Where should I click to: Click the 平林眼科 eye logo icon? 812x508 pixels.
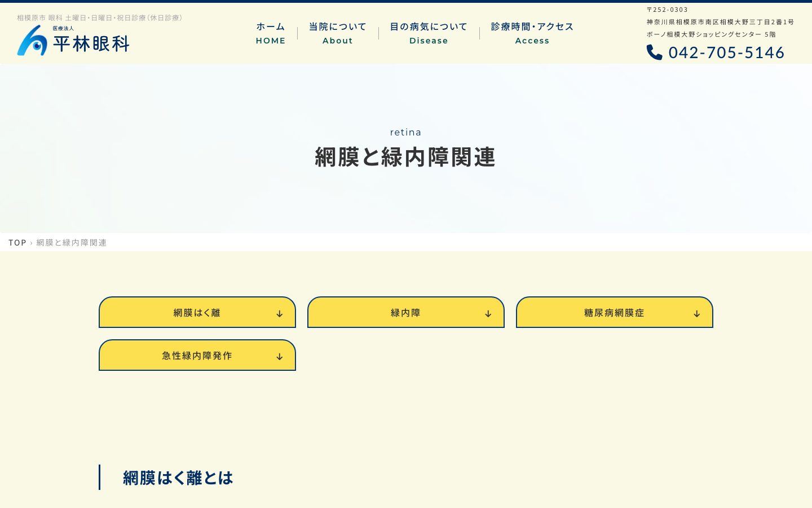[x=32, y=41]
